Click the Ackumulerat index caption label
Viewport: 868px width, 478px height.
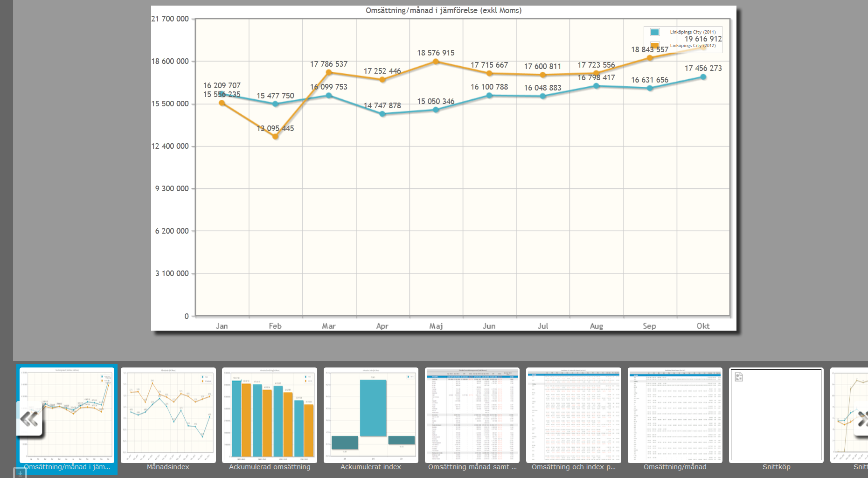[x=371, y=467]
